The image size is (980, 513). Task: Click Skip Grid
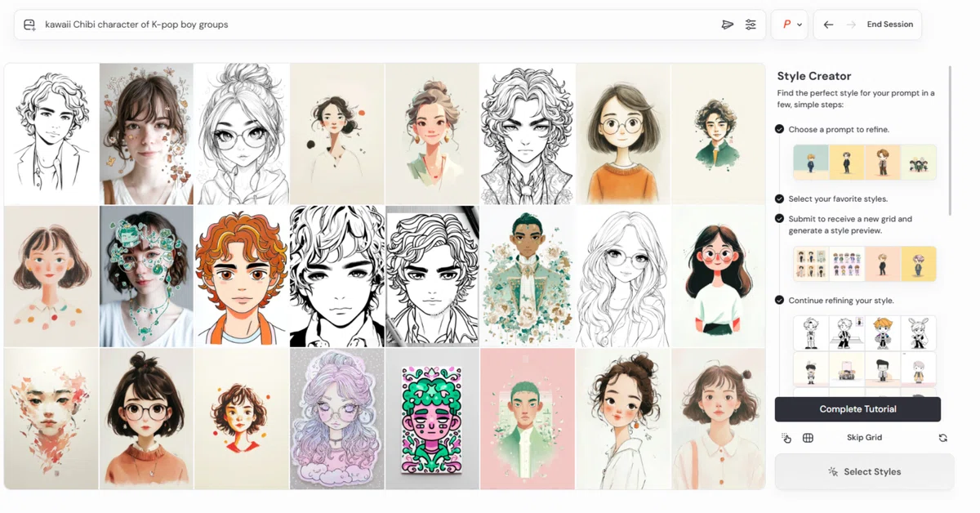click(864, 438)
